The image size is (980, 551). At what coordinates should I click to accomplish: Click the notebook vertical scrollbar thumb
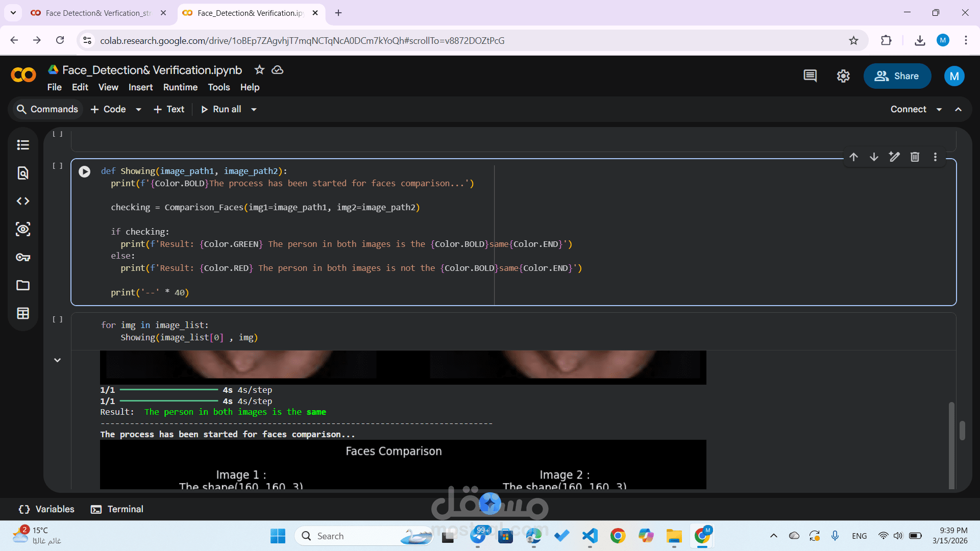tap(962, 430)
